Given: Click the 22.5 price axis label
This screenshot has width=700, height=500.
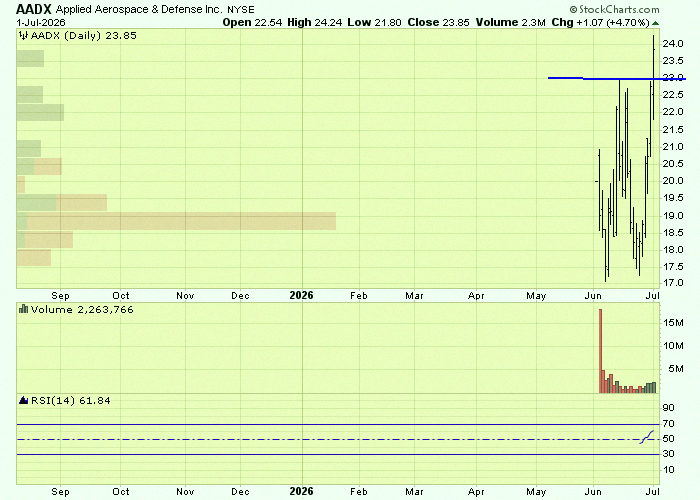Looking at the screenshot, I should tap(673, 95).
